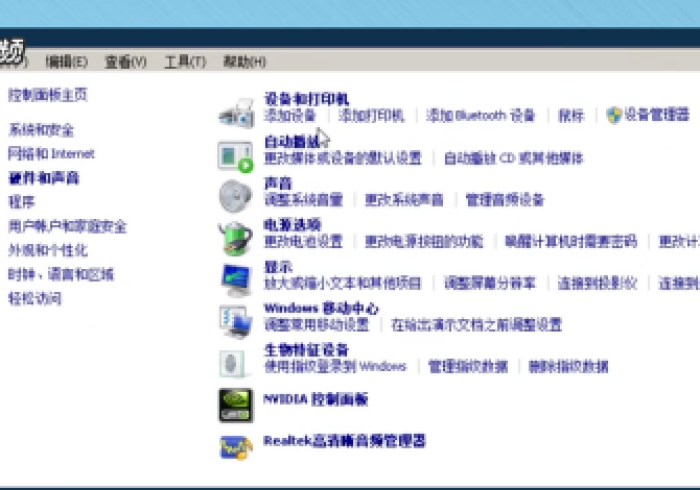Open the 编辑(E) menu
The width and height of the screenshot is (700, 490).
[x=66, y=62]
